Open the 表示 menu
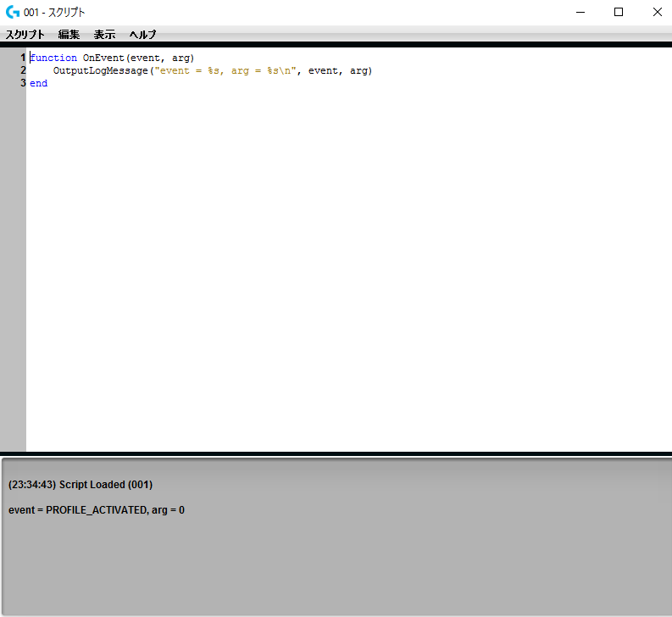 click(x=104, y=35)
